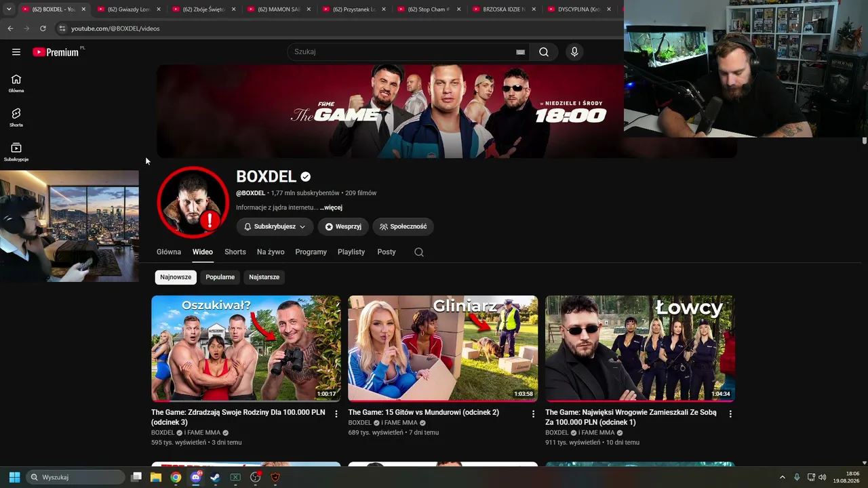This screenshot has height=488, width=868.
Task: Open network settings in the system tray
Action: (x=811, y=477)
